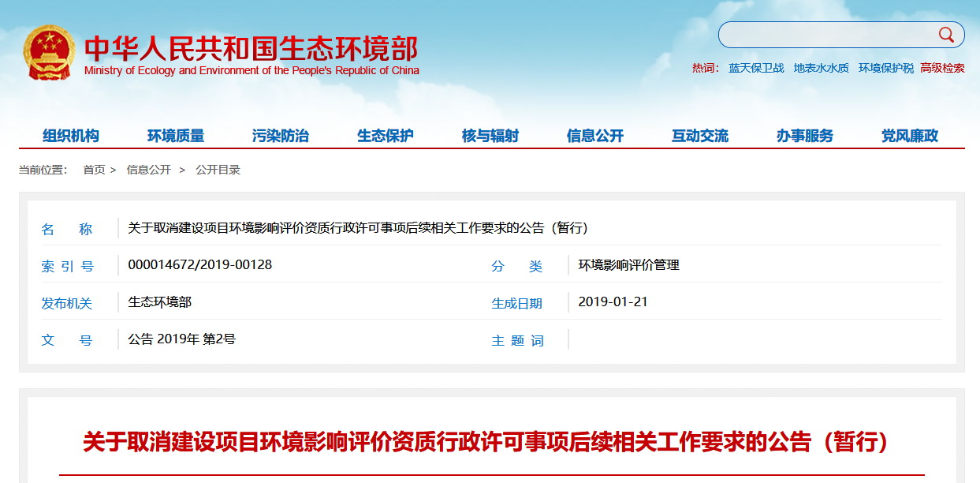Viewport: 980px width, 483px height.
Task: Open the 环境质量 menu
Action: [176, 136]
